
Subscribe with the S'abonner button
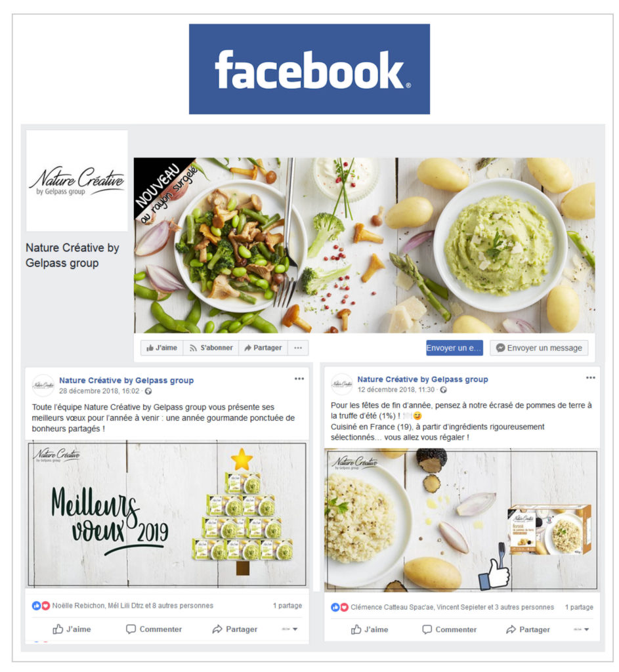tap(211, 348)
